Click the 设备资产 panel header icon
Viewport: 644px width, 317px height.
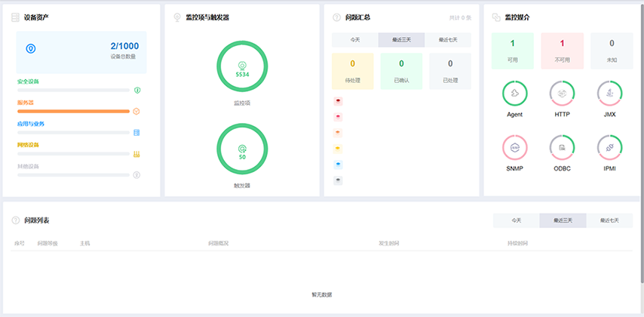point(15,17)
